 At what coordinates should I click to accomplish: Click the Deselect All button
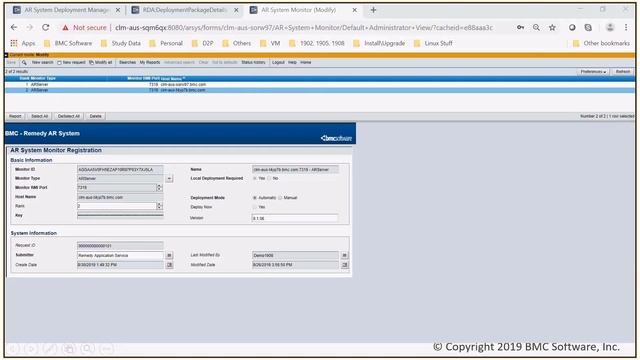(x=69, y=116)
